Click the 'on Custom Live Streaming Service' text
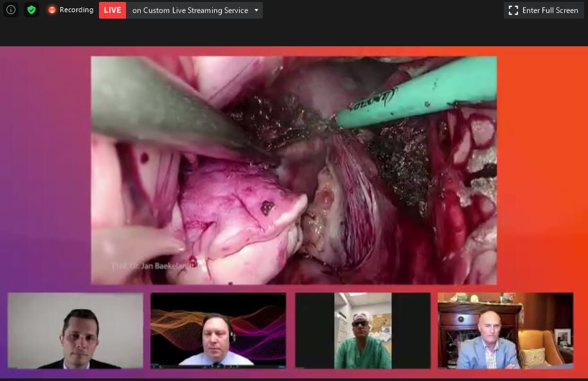This screenshot has height=381, width=588. click(x=190, y=10)
